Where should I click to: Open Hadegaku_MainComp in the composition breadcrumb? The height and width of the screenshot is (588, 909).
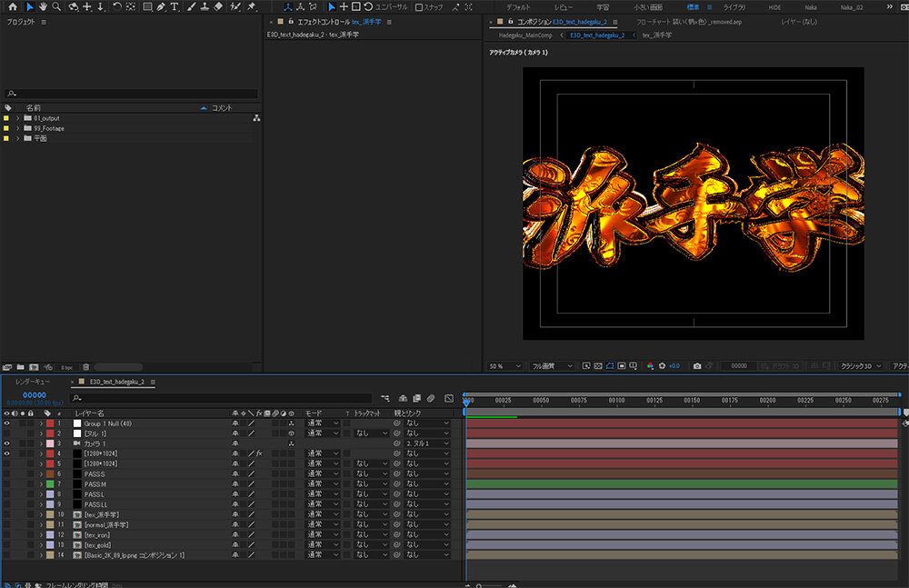(x=526, y=35)
